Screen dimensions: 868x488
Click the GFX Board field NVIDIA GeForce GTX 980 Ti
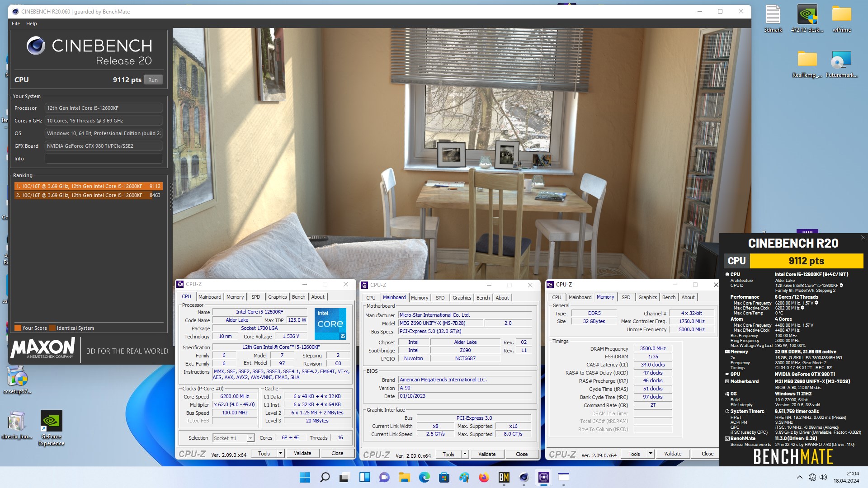click(x=104, y=146)
